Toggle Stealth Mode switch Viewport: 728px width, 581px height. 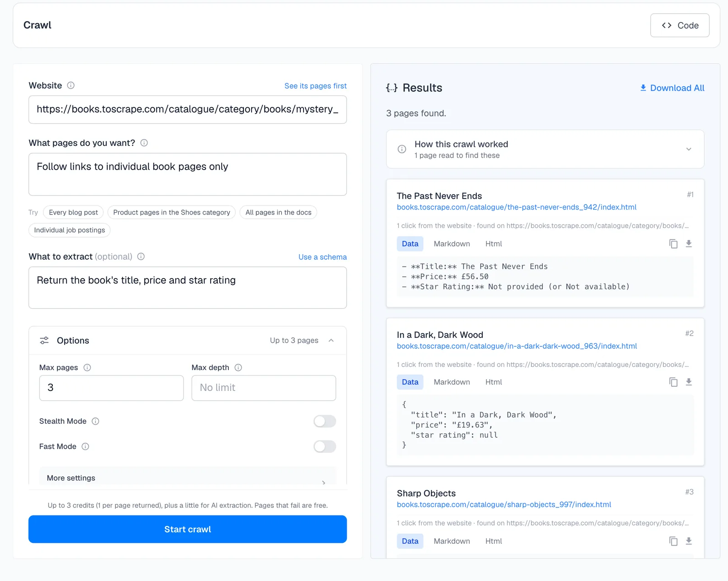tap(325, 421)
